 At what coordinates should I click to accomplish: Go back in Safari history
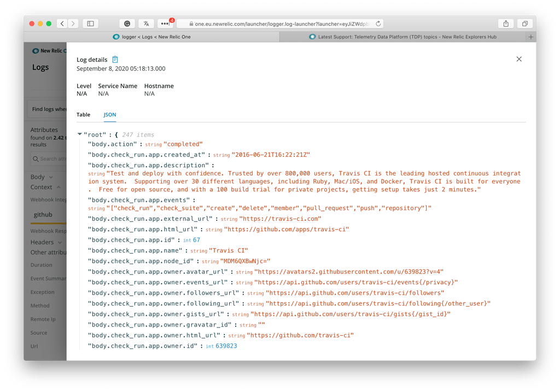[x=62, y=24]
